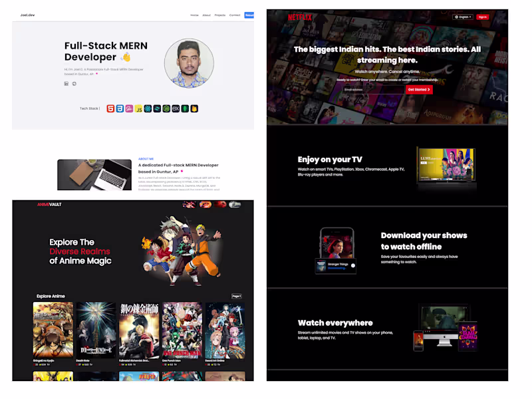Viewport: 532px width, 399px height.
Task: Click the Firebase flame icon
Action: coord(194,108)
